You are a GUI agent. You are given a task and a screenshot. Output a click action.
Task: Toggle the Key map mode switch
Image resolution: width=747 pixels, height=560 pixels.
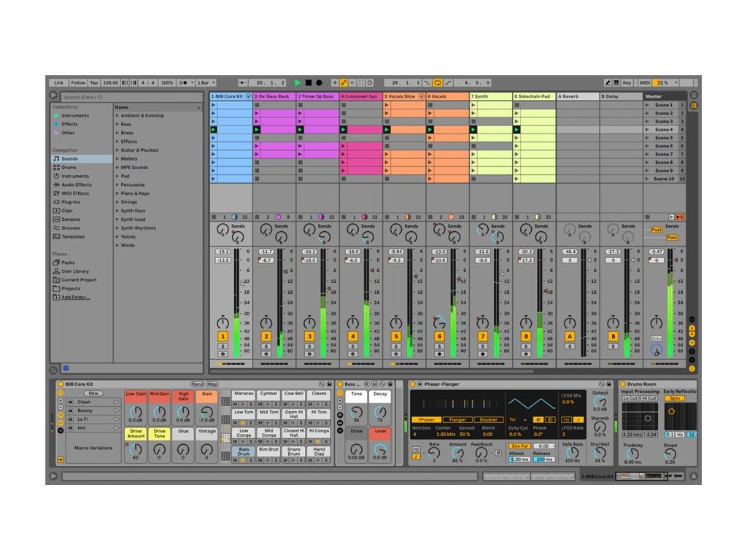[x=627, y=83]
